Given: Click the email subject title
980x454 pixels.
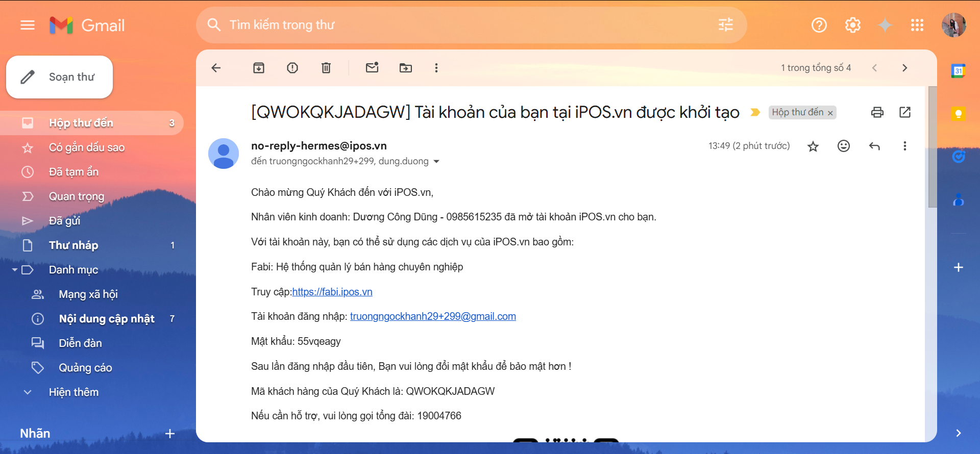Looking at the screenshot, I should click(495, 112).
